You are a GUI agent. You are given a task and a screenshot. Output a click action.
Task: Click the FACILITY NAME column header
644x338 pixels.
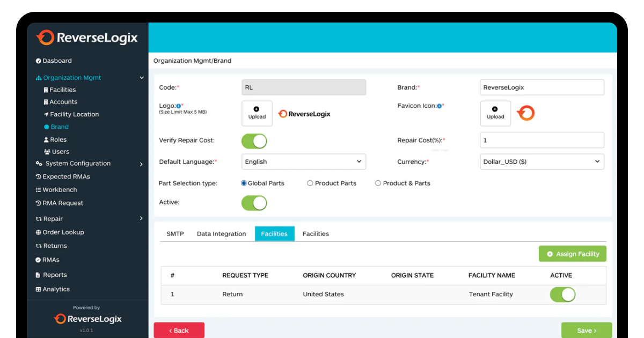492,276
